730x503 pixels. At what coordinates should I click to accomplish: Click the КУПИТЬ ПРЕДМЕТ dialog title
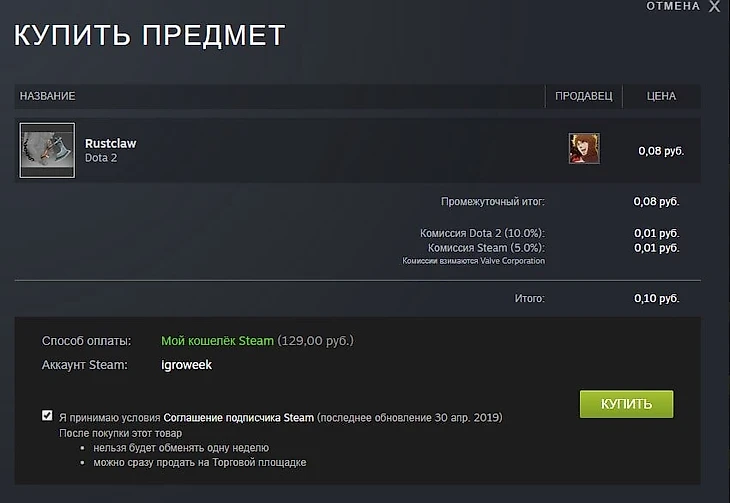click(149, 35)
